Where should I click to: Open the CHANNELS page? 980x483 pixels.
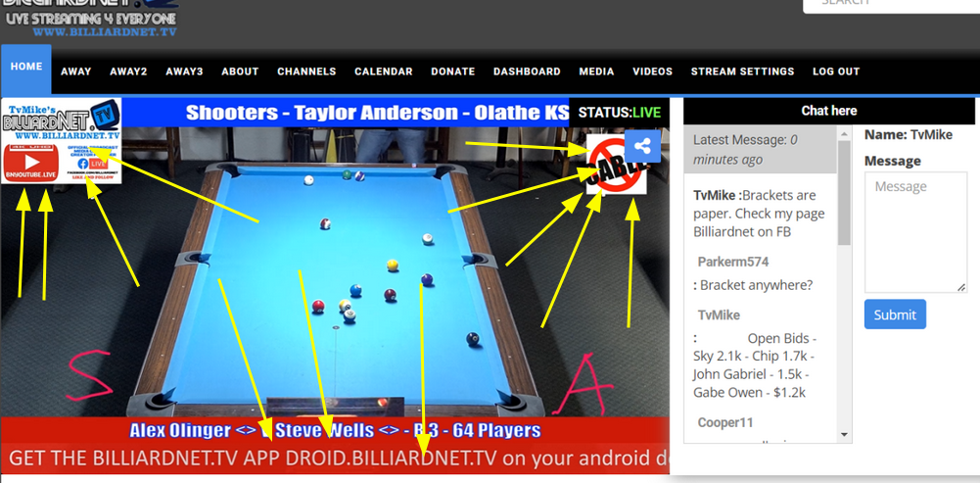tap(306, 72)
